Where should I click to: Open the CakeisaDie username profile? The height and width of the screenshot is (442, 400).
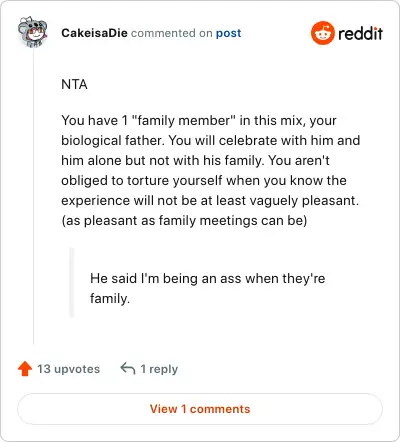click(94, 33)
